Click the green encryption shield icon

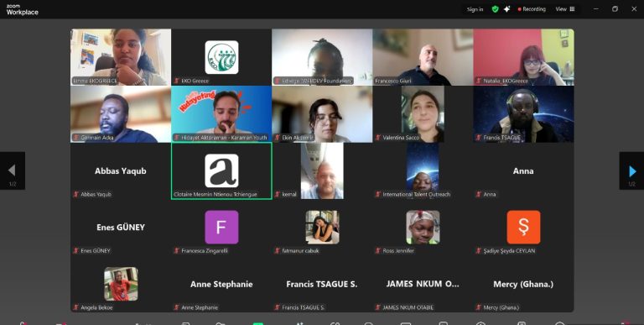(x=495, y=9)
